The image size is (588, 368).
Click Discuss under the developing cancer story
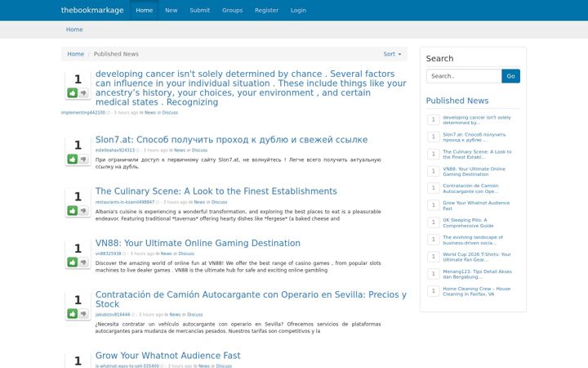(x=170, y=113)
